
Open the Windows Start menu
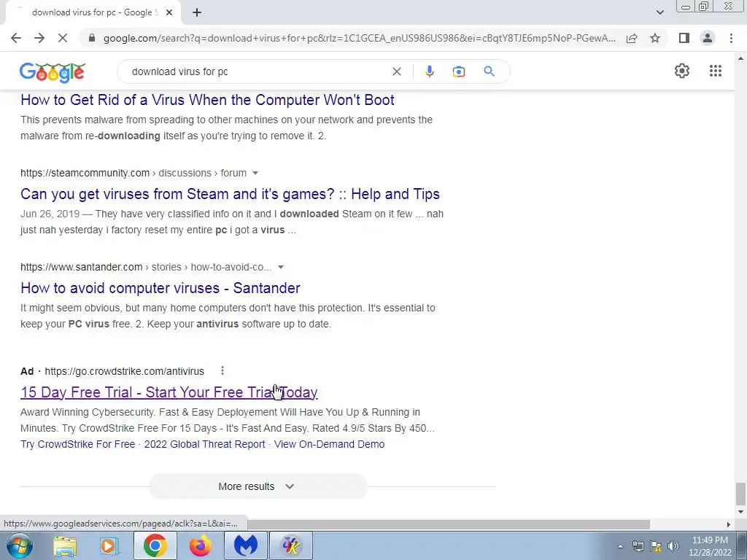(20, 545)
